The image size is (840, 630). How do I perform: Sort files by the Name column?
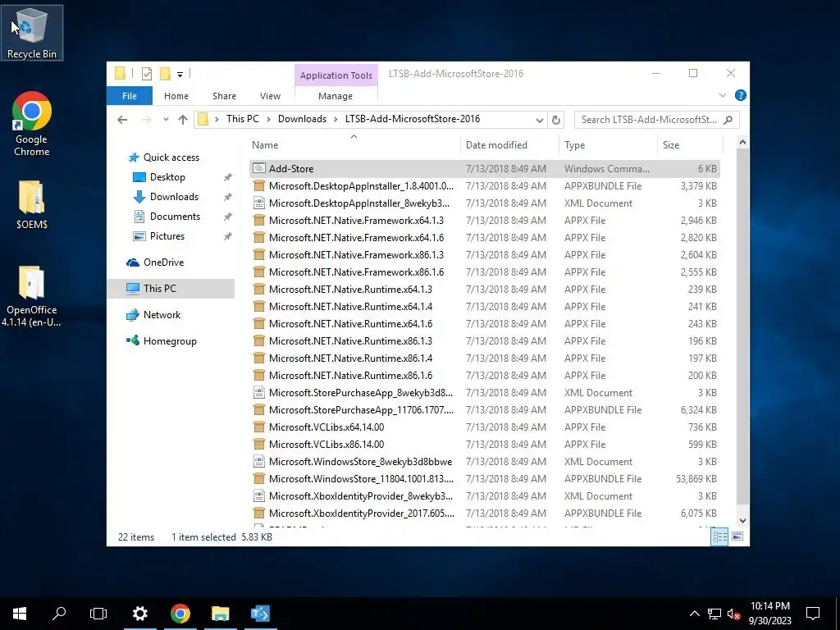click(x=354, y=144)
